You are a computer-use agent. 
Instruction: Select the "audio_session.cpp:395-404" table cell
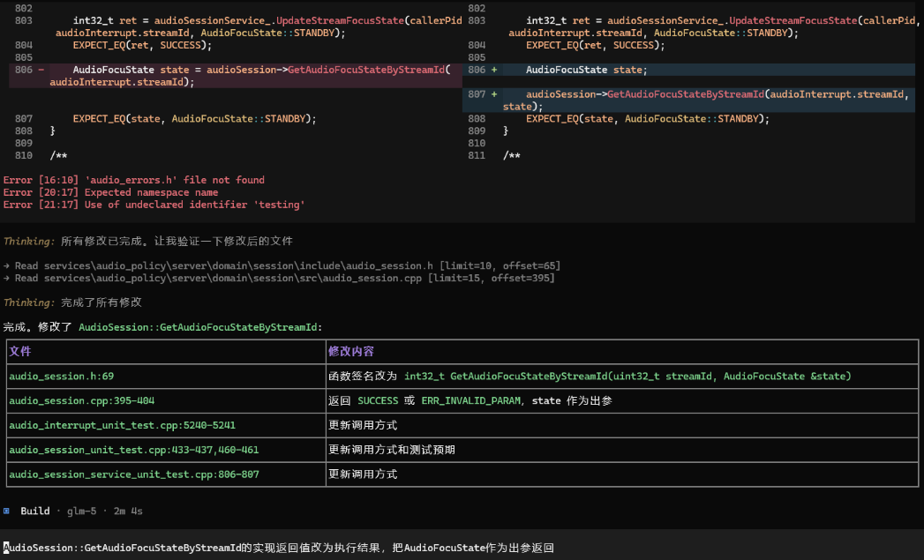[x=166, y=401]
